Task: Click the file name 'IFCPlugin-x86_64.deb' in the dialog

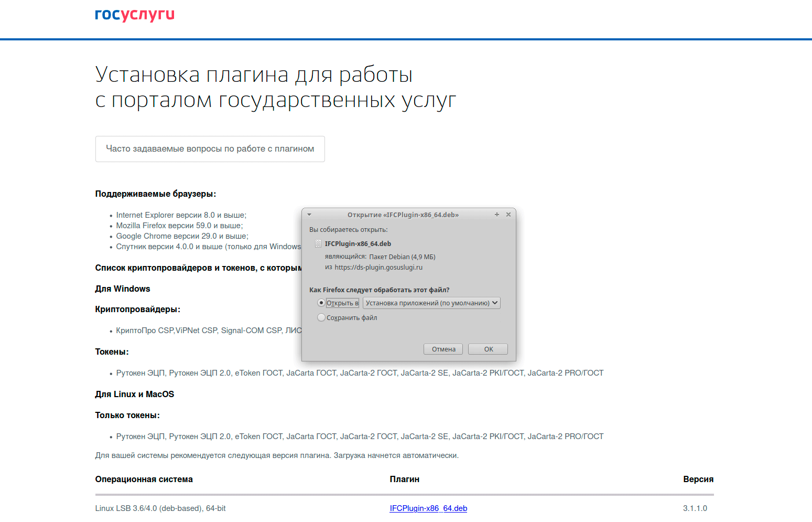Action: [358, 244]
